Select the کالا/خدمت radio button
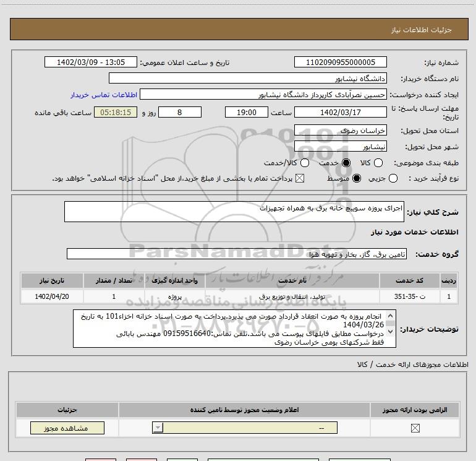Screen dimensions: 476x461 pos(305,163)
